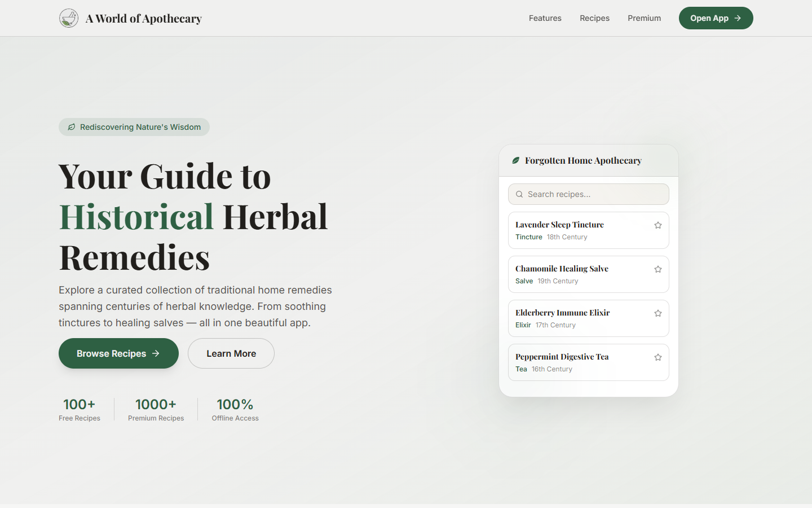Open the Peppermint Digestive Tea title
812x508 pixels.
pos(562,357)
